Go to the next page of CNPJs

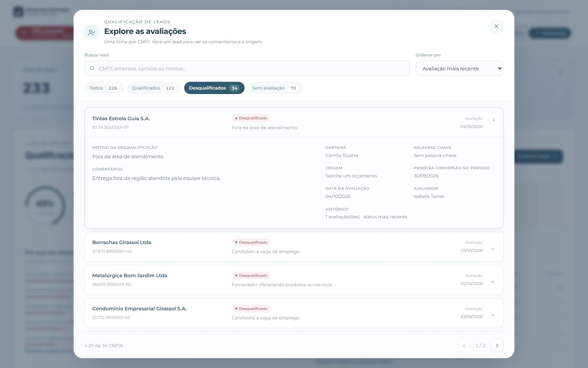497,345
